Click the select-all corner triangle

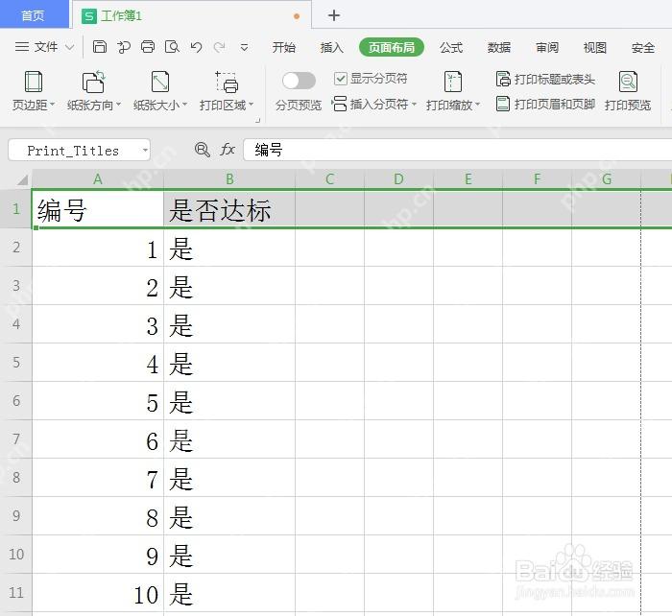(22, 179)
